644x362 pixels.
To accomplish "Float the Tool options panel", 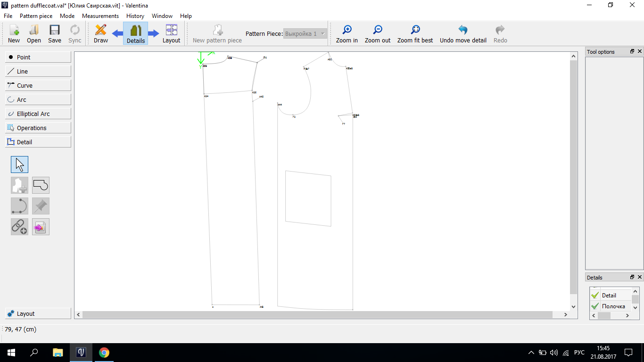I will [x=632, y=51].
